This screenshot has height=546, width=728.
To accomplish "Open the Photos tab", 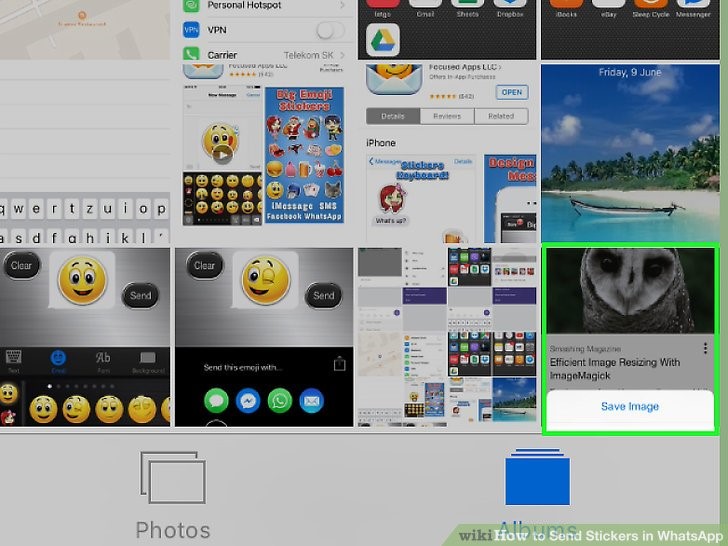I will (173, 495).
